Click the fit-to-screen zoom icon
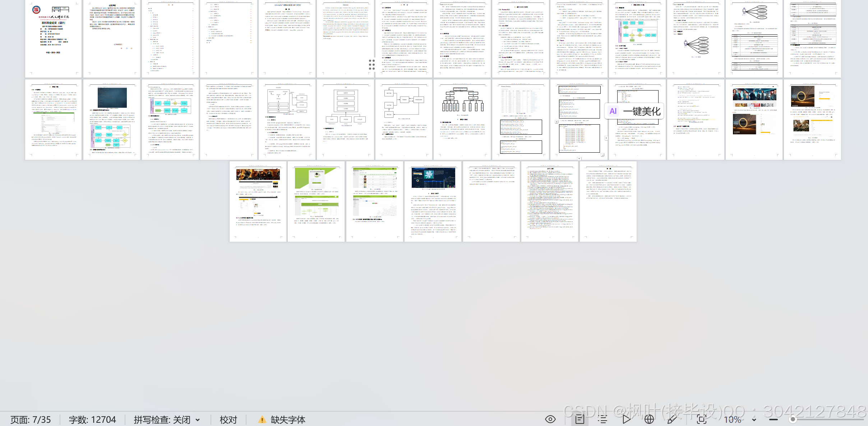This screenshot has width=868, height=426. (701, 419)
